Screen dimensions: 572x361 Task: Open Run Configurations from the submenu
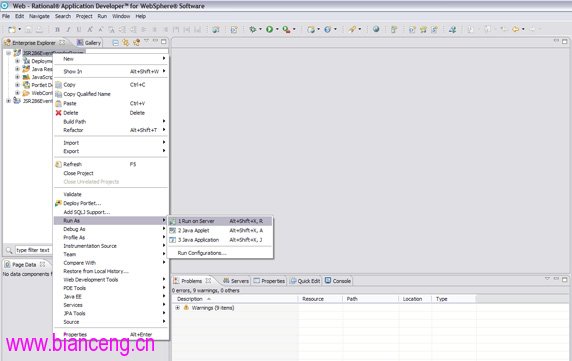(202, 253)
